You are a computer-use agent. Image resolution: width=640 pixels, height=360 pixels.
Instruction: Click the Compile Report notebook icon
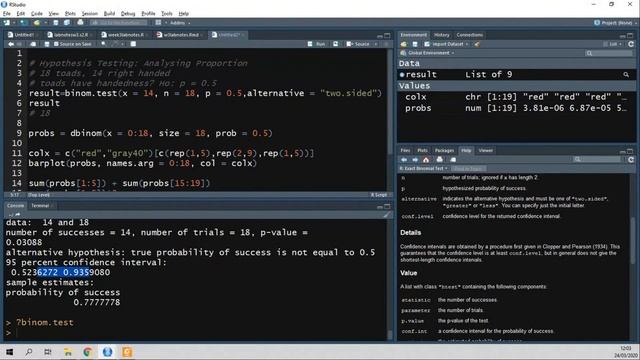point(133,44)
